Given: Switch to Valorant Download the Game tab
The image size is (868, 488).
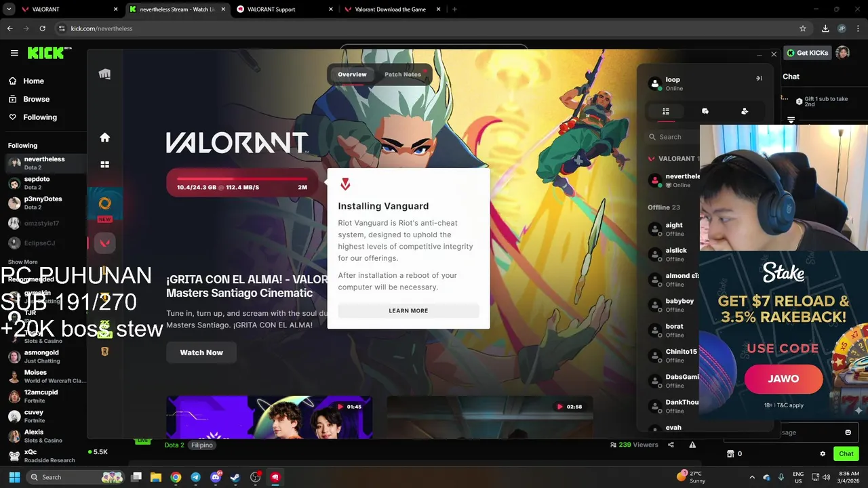Looking at the screenshot, I should pyautogui.click(x=392, y=9).
